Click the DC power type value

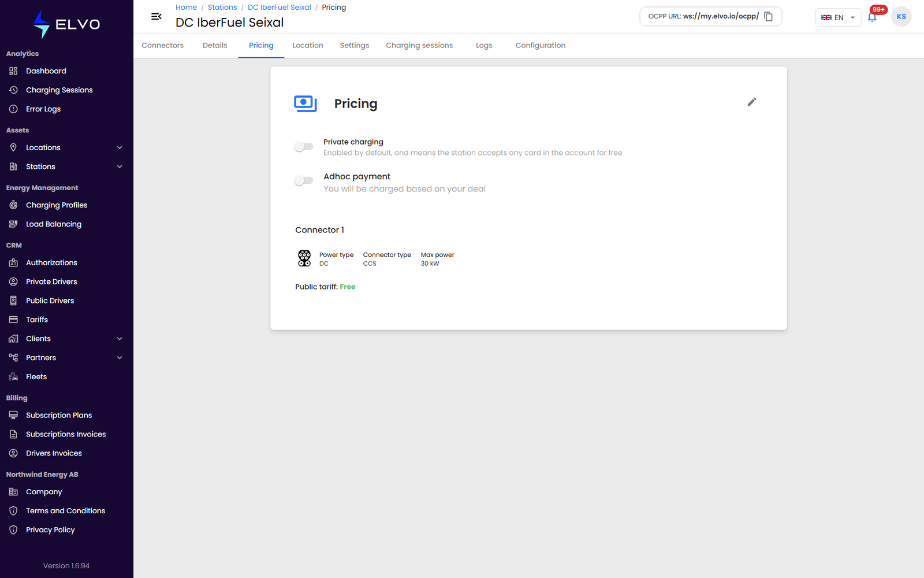coord(324,264)
